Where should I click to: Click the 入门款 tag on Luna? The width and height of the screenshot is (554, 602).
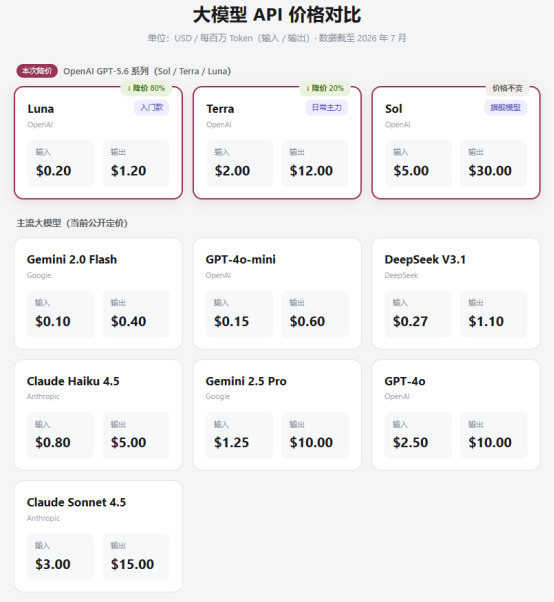click(152, 108)
